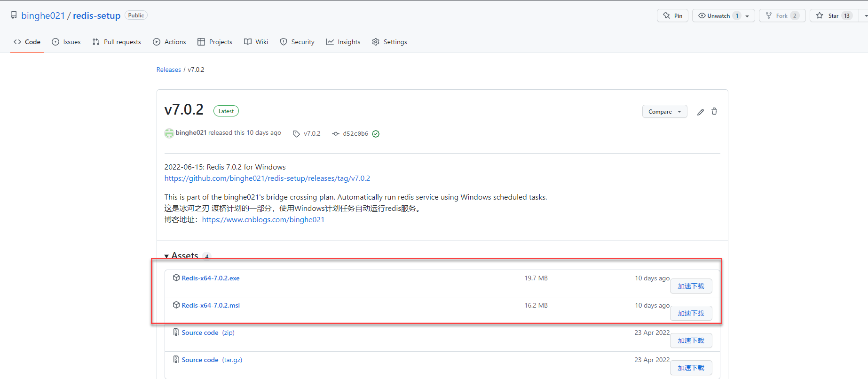Click package icon of Redis-x64-7.0.2.msi
The height and width of the screenshot is (379, 868).
click(176, 305)
